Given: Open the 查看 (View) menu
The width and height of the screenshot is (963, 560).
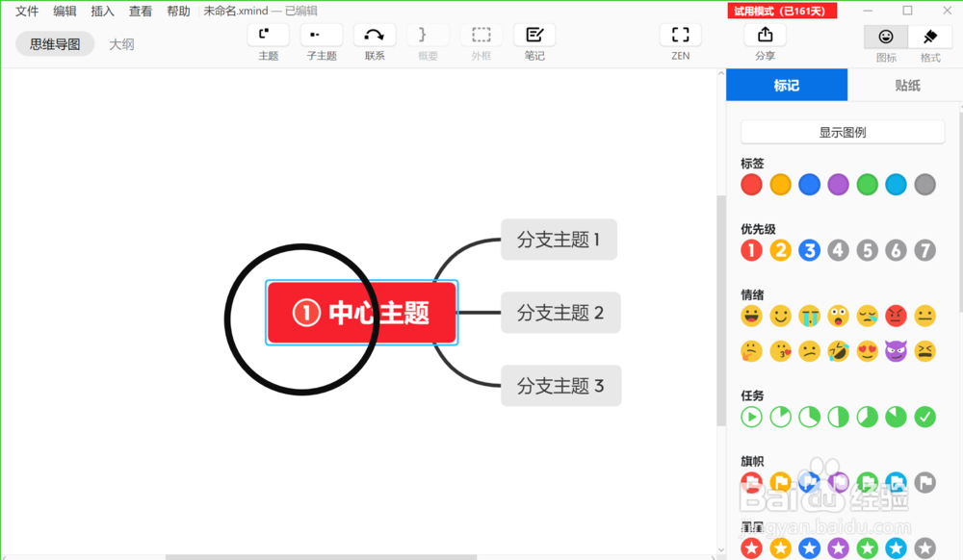Looking at the screenshot, I should (x=141, y=11).
